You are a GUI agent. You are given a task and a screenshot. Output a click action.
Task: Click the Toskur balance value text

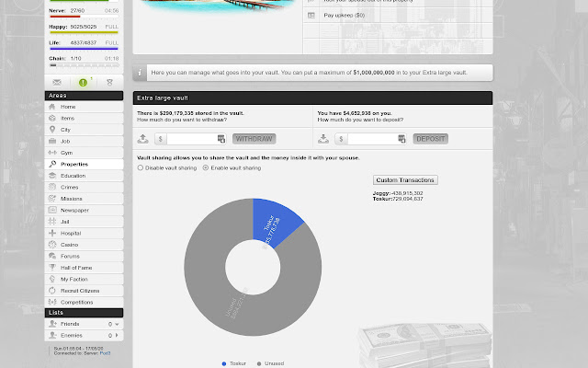(x=407, y=199)
